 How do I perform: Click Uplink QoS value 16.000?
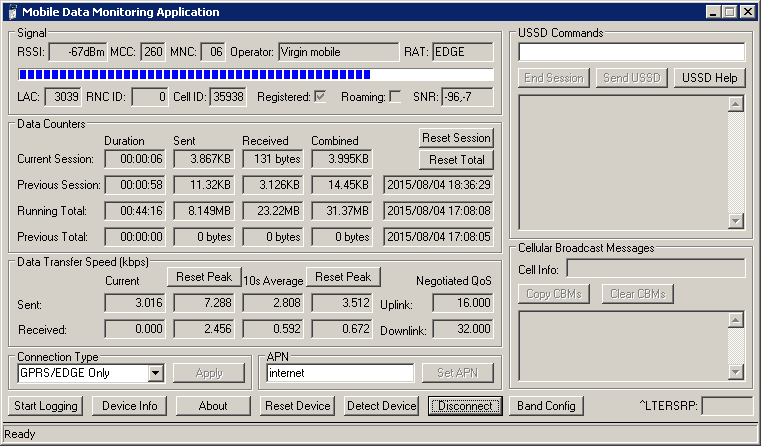(x=463, y=303)
